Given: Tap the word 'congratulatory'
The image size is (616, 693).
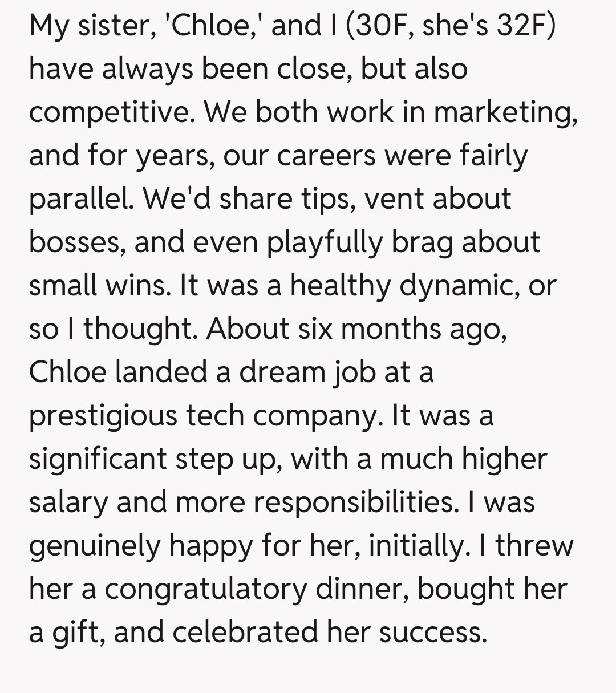Looking at the screenshot, I should pos(205,589).
